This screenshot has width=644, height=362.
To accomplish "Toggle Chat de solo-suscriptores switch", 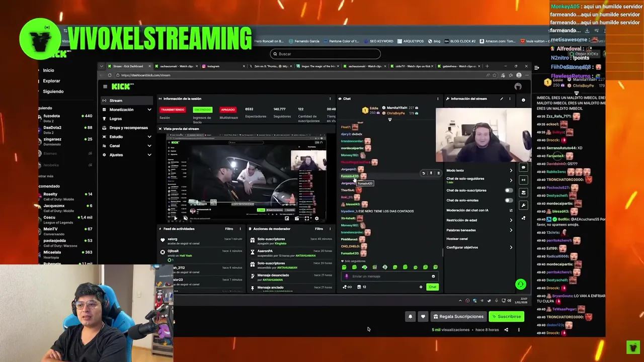I will coord(509,191).
